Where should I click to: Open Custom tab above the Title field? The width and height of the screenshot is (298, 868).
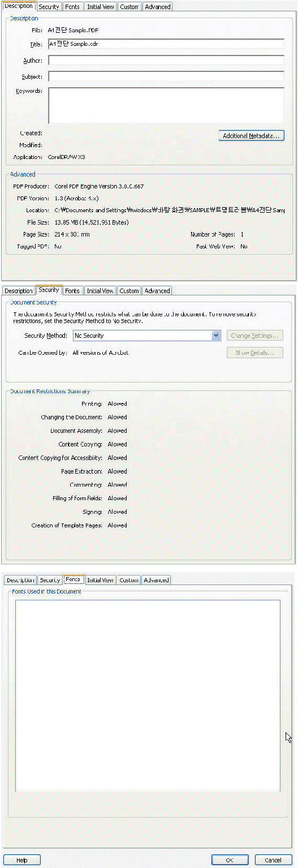129,7
